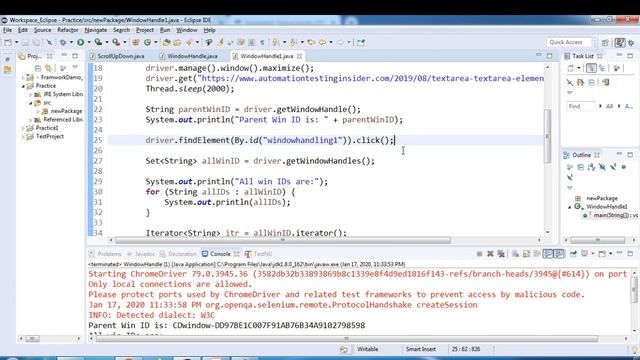Screen dimensions: 640x360
Task: Click Clear Console icon
Action: coord(516,254)
